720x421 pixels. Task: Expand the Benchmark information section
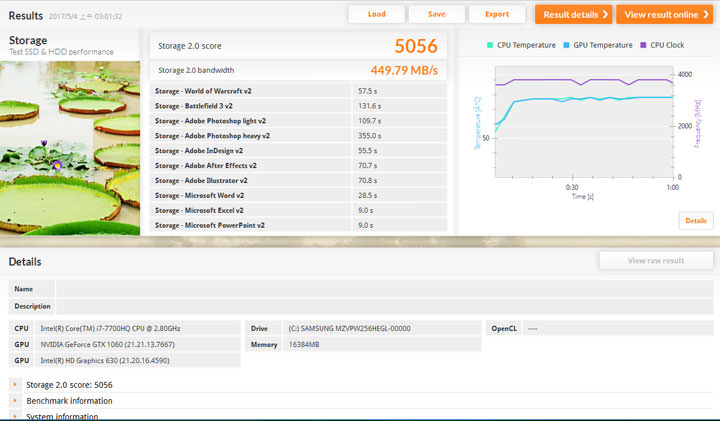point(15,401)
